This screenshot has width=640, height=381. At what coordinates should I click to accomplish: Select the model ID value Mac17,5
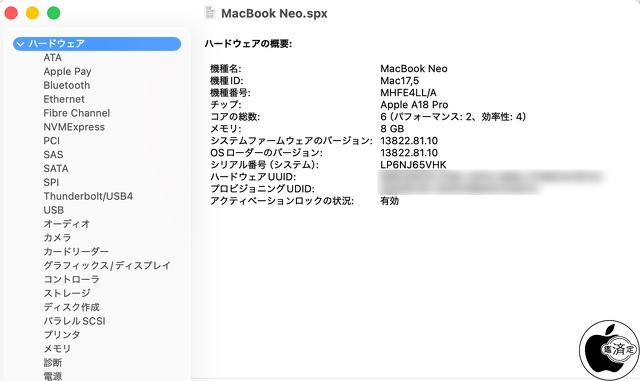(x=400, y=81)
